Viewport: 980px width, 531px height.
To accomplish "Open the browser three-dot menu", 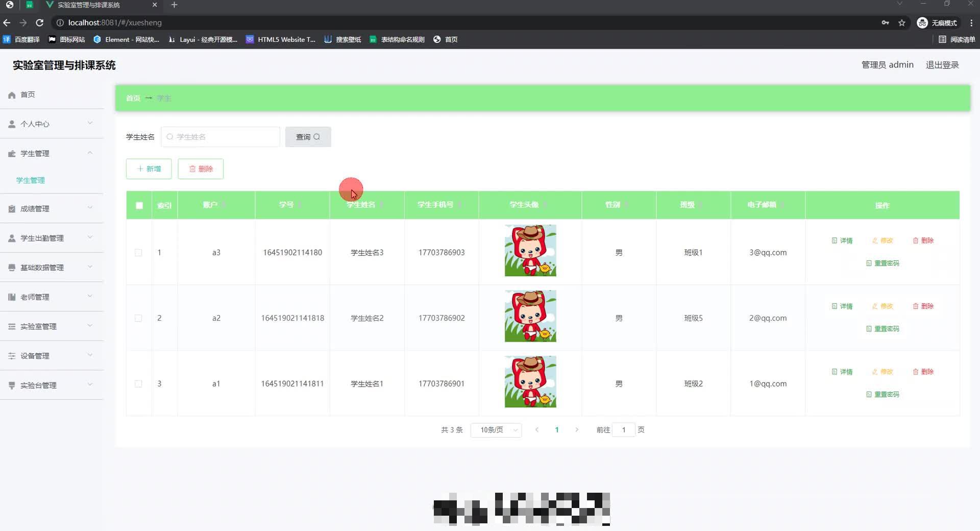I will click(x=971, y=22).
